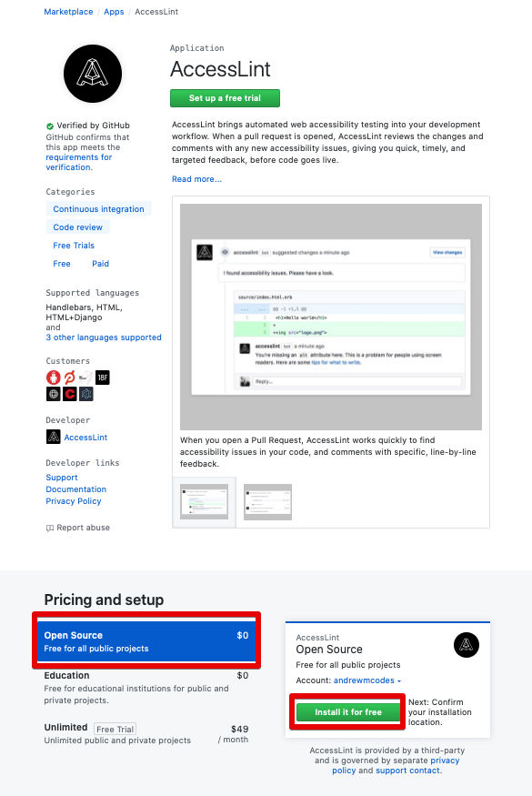The width and height of the screenshot is (532, 796).
Task: Click the AccessLint logo in the plan card
Action: coord(466,645)
